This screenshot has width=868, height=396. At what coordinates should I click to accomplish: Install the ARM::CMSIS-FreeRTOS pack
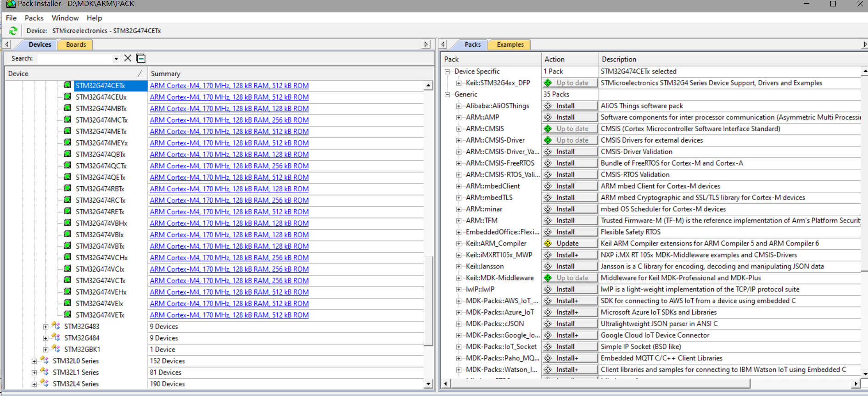click(x=570, y=163)
